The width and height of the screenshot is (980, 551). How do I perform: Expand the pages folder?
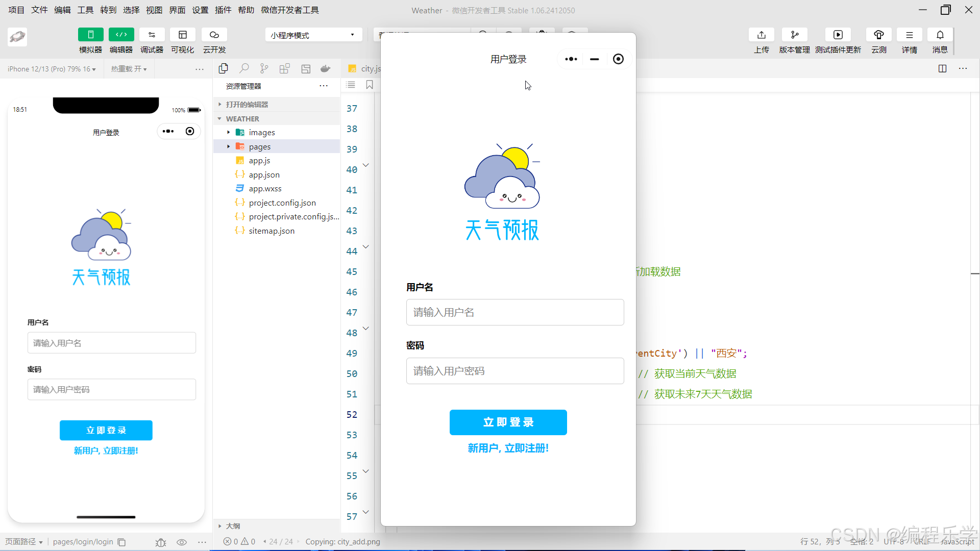tap(259, 146)
